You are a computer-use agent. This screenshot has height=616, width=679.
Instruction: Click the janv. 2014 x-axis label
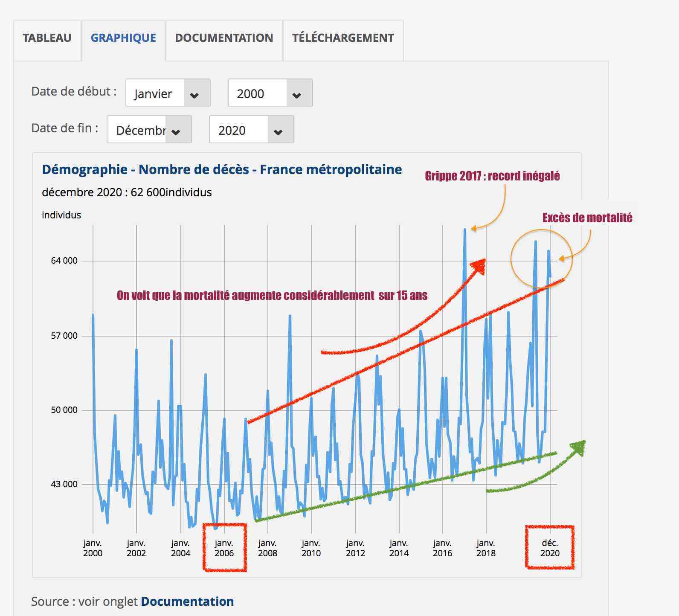(x=399, y=548)
